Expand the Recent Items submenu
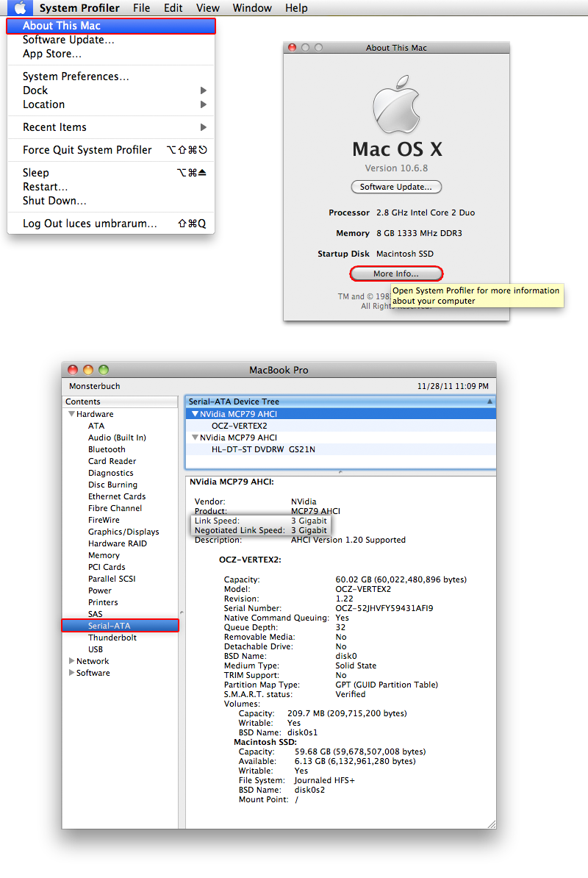The image size is (588, 878). (111, 127)
